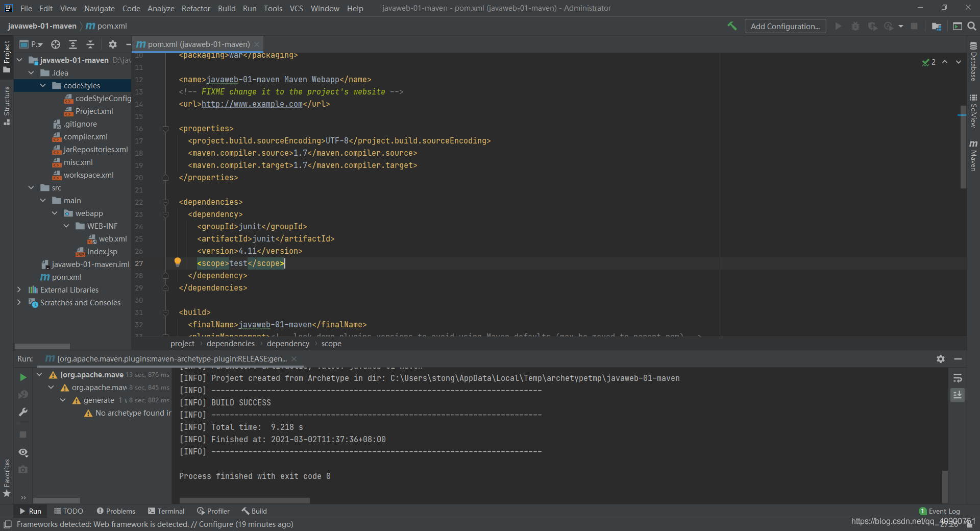
Task: Click tool windows quick access icon
Action: (8, 524)
